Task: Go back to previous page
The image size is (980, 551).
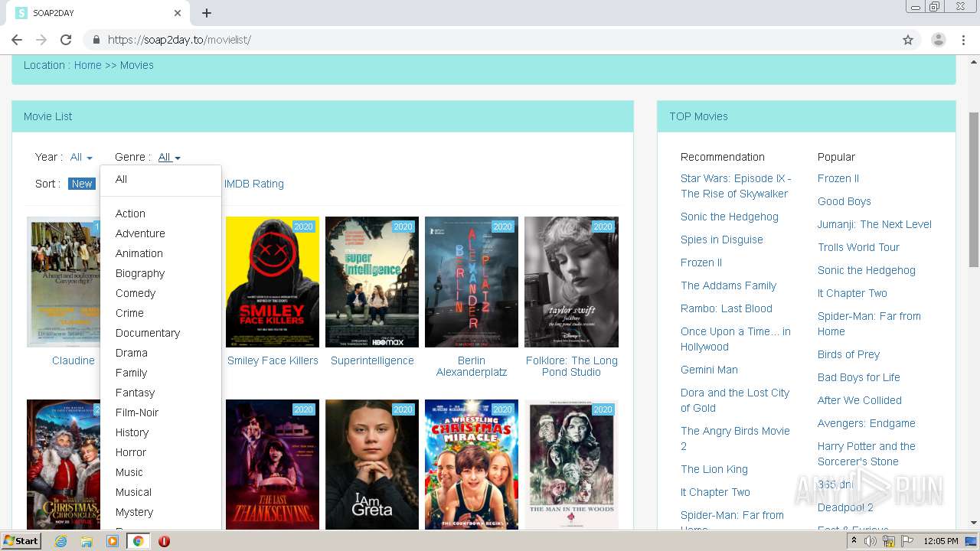Action: click(x=17, y=40)
